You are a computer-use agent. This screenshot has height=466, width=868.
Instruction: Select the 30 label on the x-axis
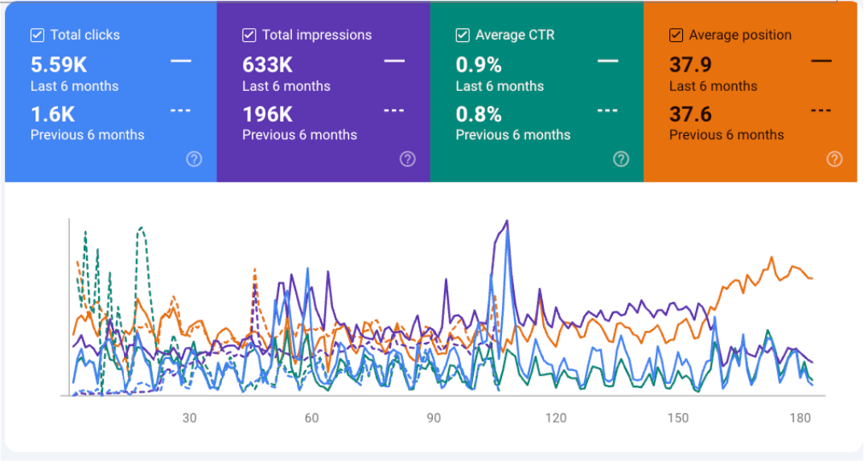(x=189, y=418)
